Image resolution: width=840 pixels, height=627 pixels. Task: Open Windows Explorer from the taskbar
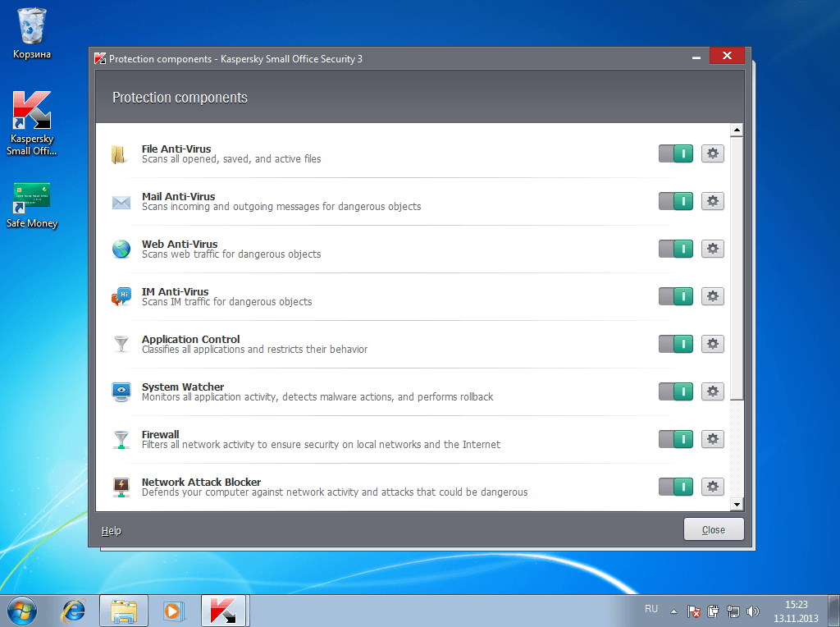(124, 611)
